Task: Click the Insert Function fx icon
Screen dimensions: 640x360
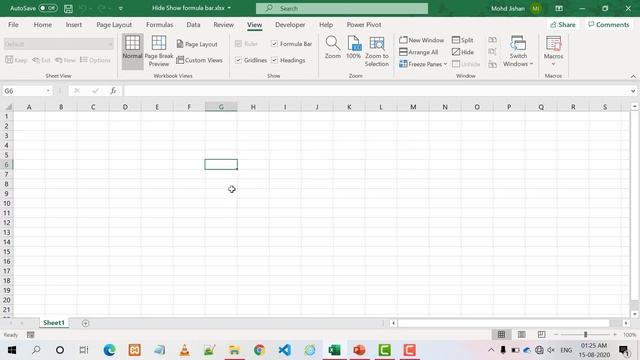Action: click(113, 91)
